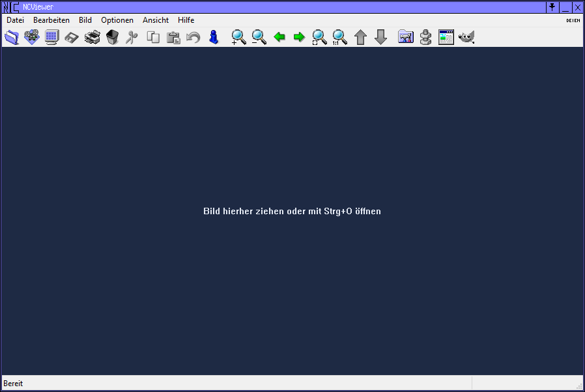Image resolution: width=585 pixels, height=392 pixels.
Task: Cut selection using the scissors icon
Action: click(132, 37)
